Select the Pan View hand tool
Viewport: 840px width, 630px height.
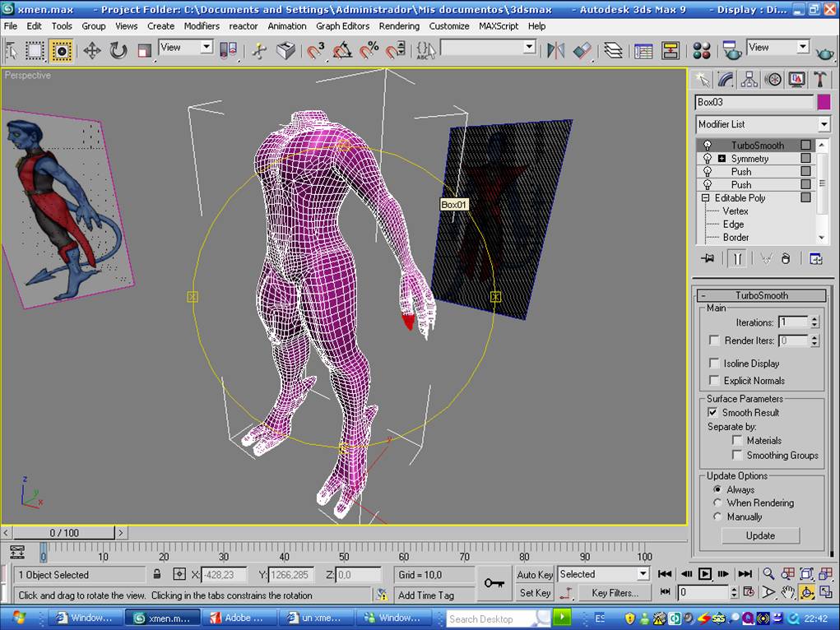tap(787, 592)
